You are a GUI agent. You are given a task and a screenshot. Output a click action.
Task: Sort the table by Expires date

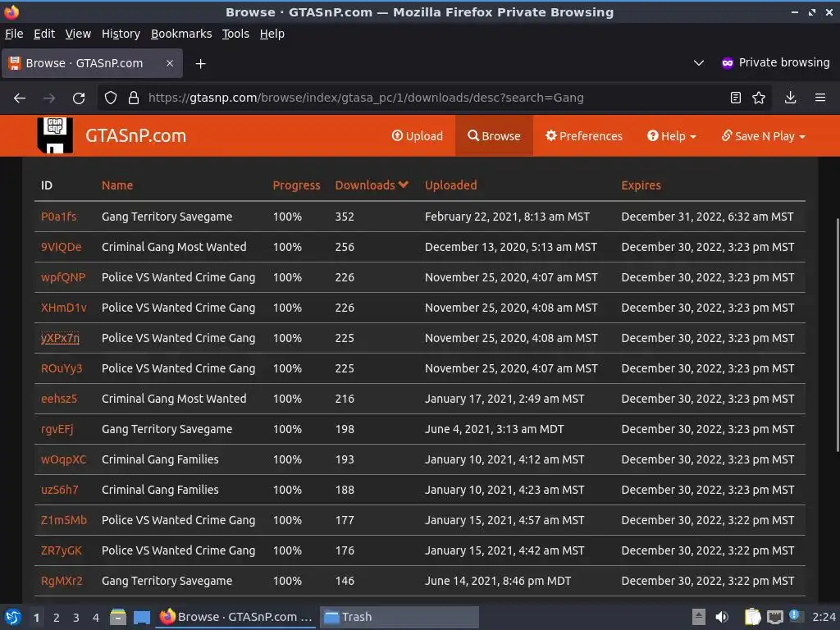click(x=641, y=185)
